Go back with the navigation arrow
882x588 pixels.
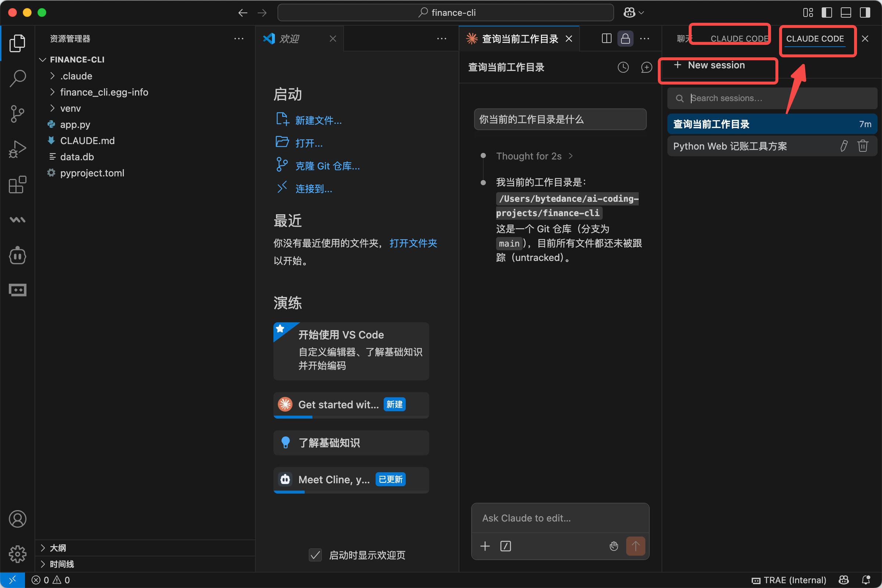point(243,13)
